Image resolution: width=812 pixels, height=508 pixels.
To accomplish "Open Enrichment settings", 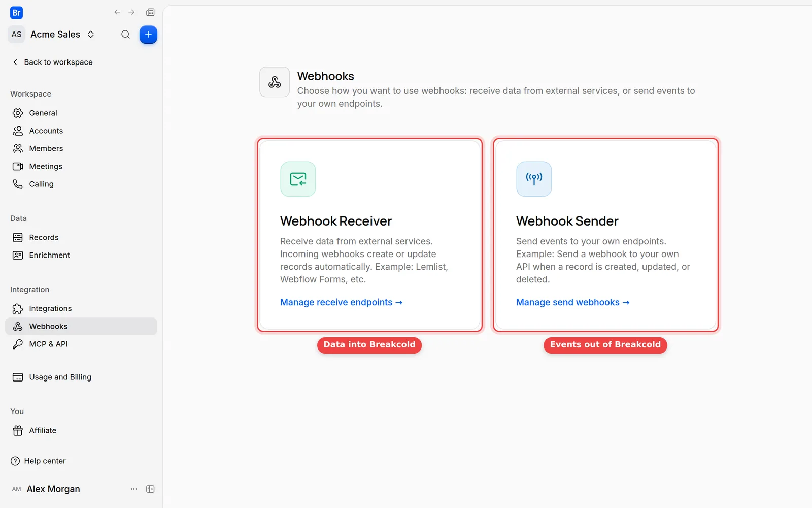I will pos(81,255).
